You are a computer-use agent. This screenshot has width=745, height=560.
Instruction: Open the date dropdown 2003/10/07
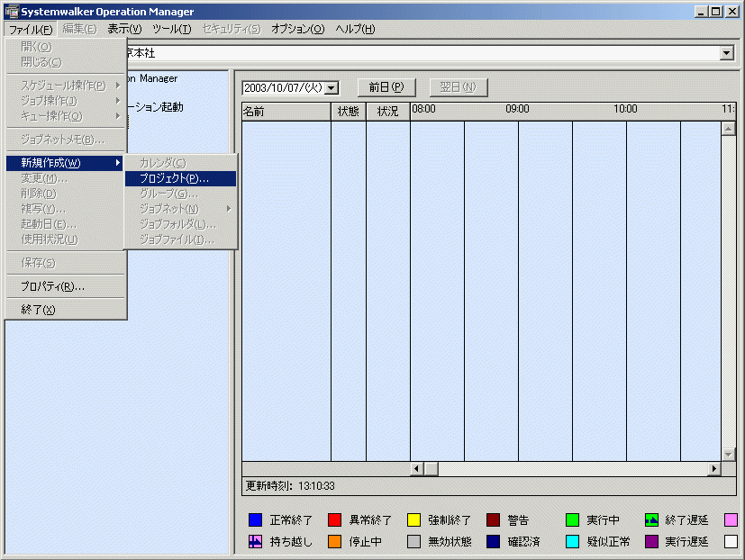(x=332, y=88)
